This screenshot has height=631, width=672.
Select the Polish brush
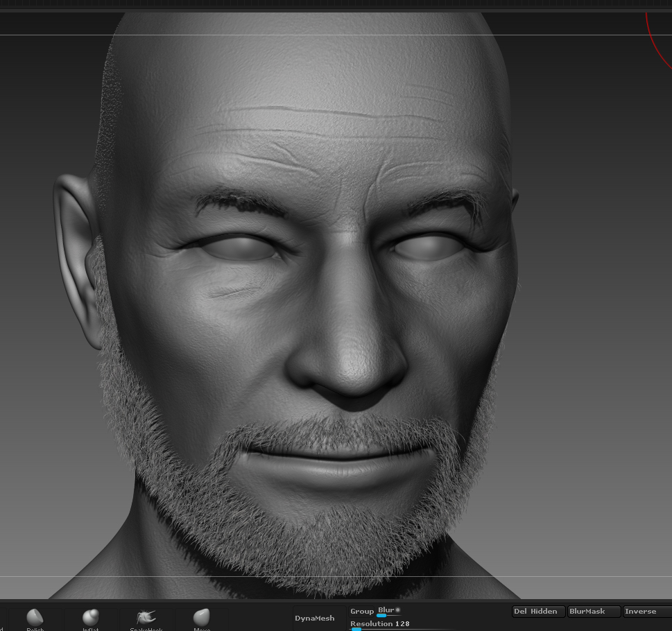pos(35,619)
